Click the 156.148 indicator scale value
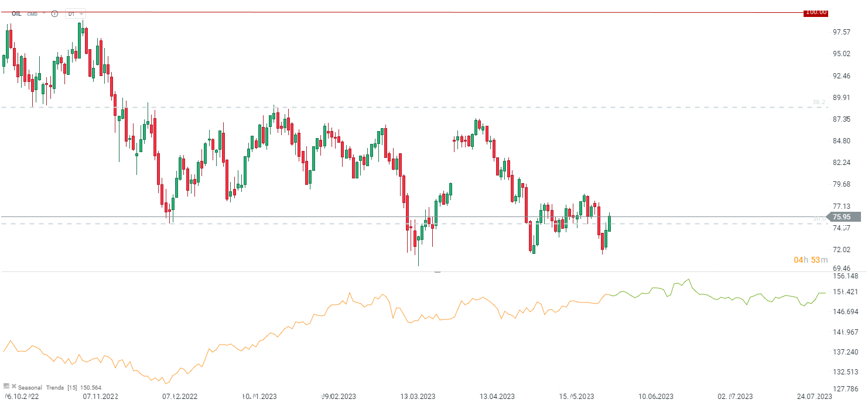Viewport: 868px width, 406px height. coord(845,276)
